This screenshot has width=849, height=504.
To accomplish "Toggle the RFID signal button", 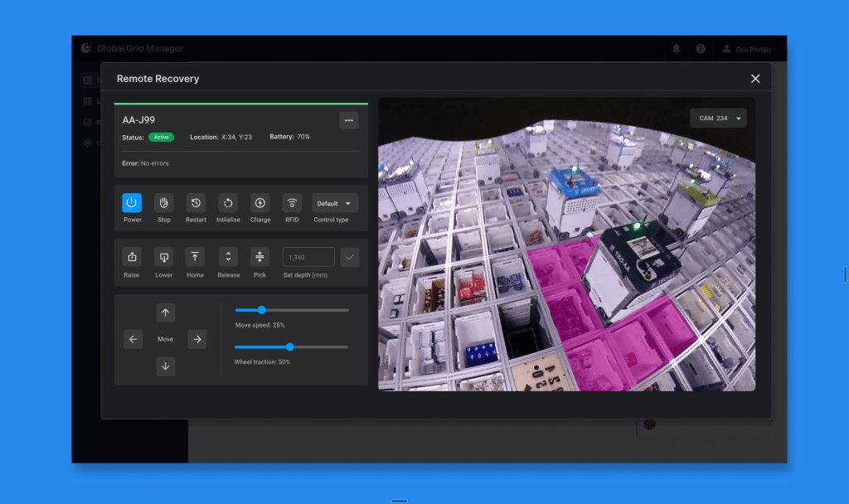I will tap(292, 203).
